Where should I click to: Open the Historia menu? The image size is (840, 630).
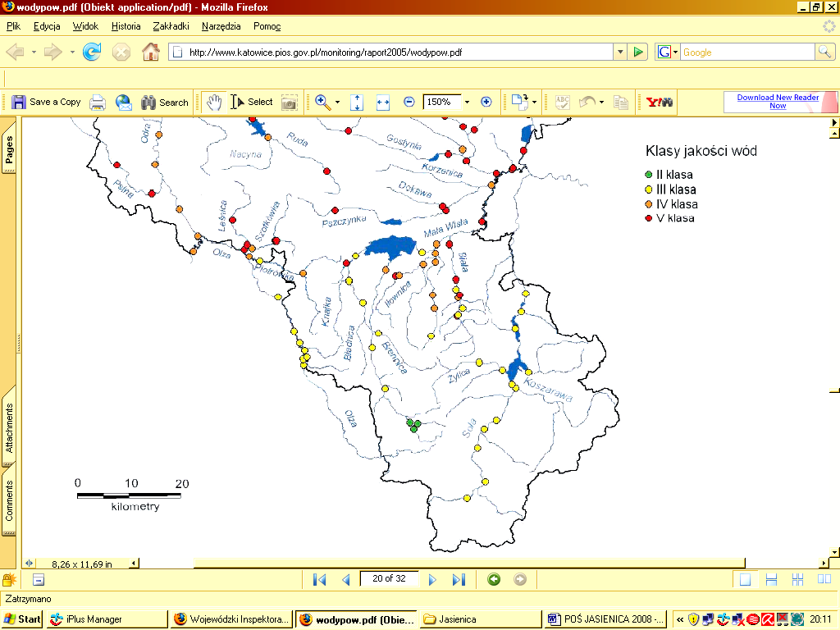[126, 26]
